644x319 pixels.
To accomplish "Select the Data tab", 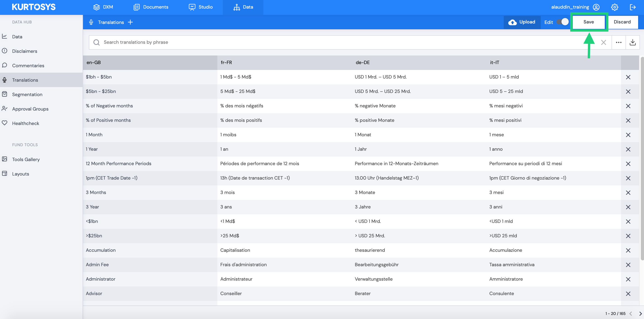I will [x=243, y=7].
